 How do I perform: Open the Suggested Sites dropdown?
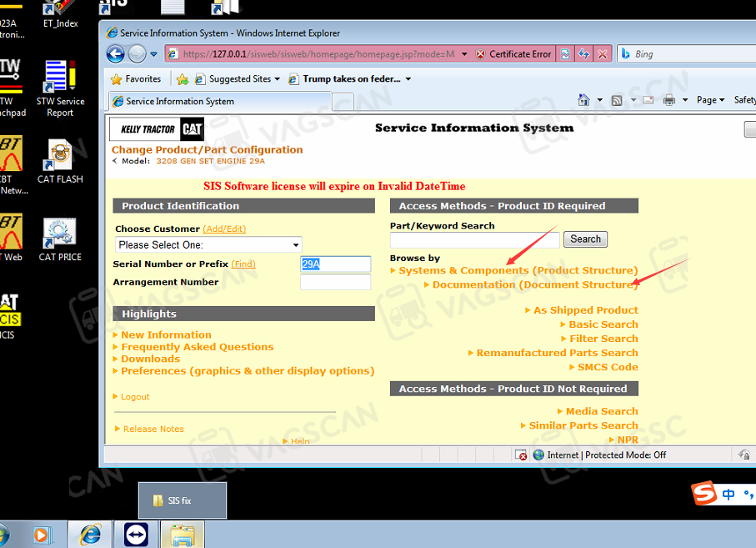(238, 78)
